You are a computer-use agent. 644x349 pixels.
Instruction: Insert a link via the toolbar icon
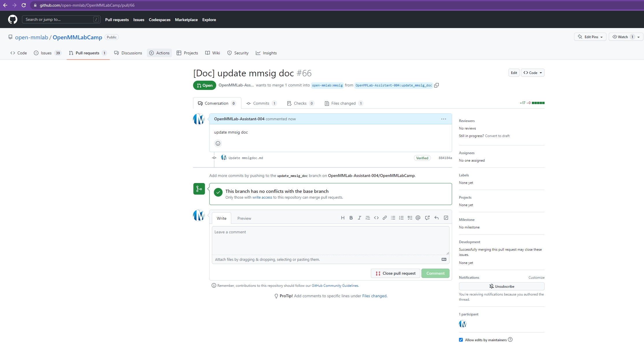tap(385, 218)
